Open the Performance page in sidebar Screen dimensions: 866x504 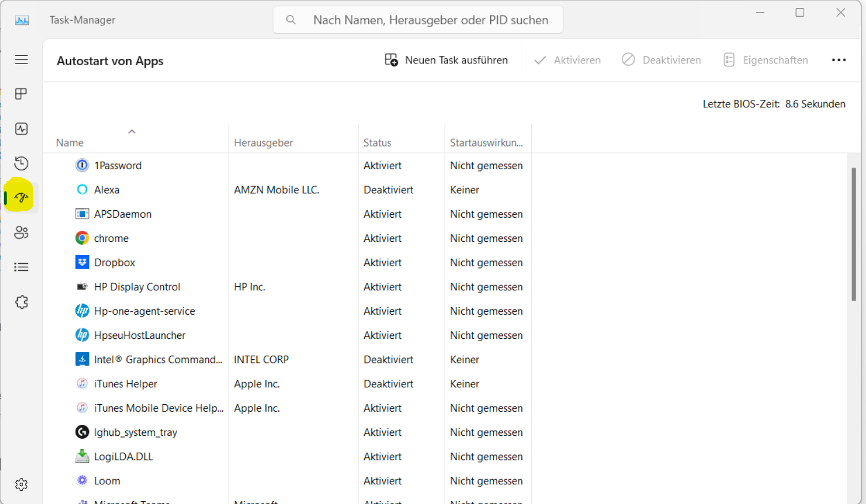[21, 129]
